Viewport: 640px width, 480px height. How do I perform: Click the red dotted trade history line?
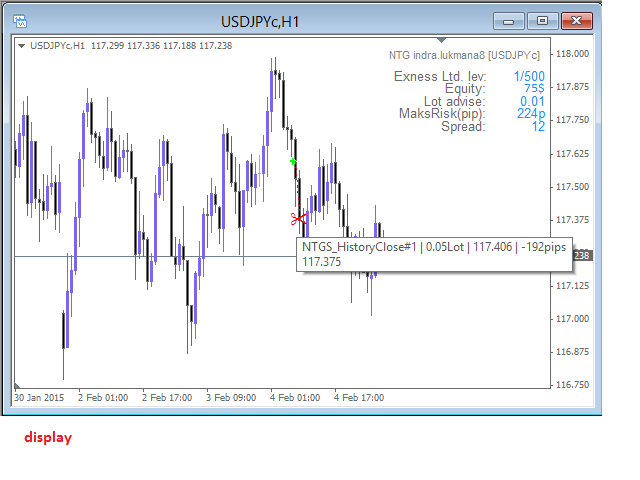coord(297,188)
